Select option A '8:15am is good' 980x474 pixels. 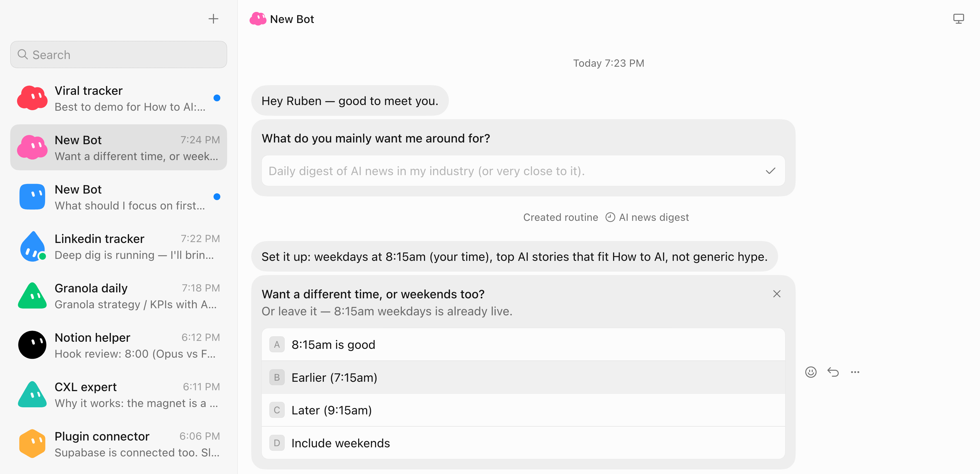pyautogui.click(x=523, y=345)
